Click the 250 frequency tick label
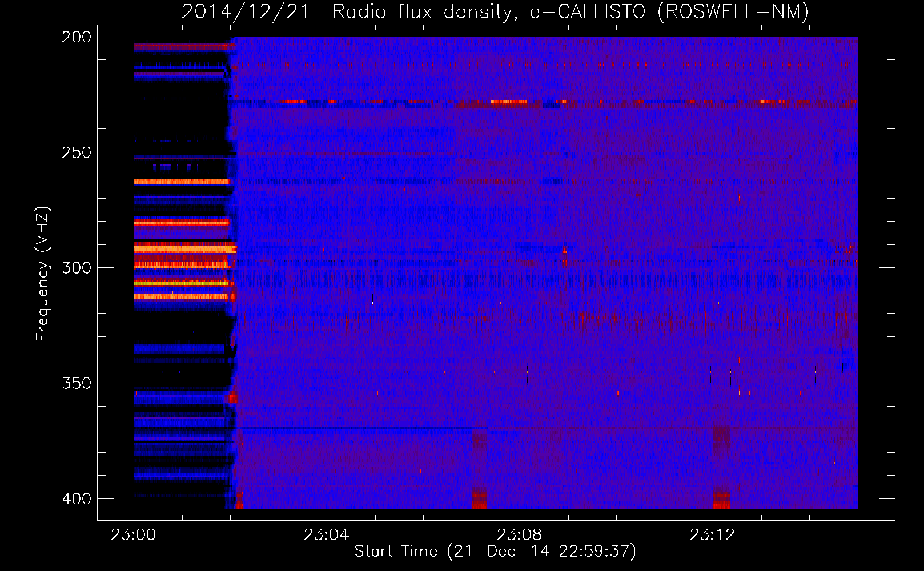924x571 pixels. point(77,152)
